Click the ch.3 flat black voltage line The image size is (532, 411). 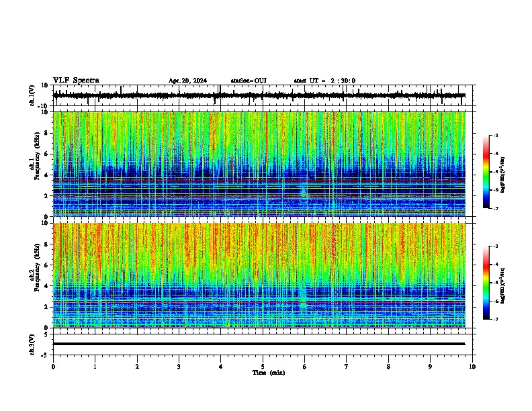pos(259,344)
